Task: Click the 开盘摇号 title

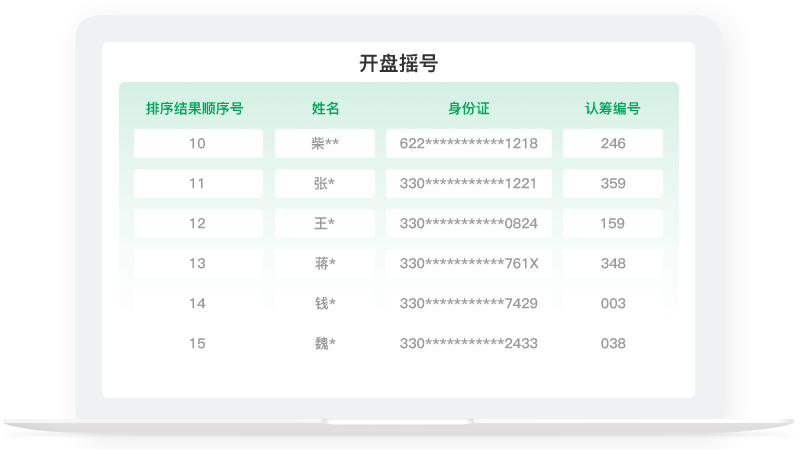Action: tap(398, 64)
